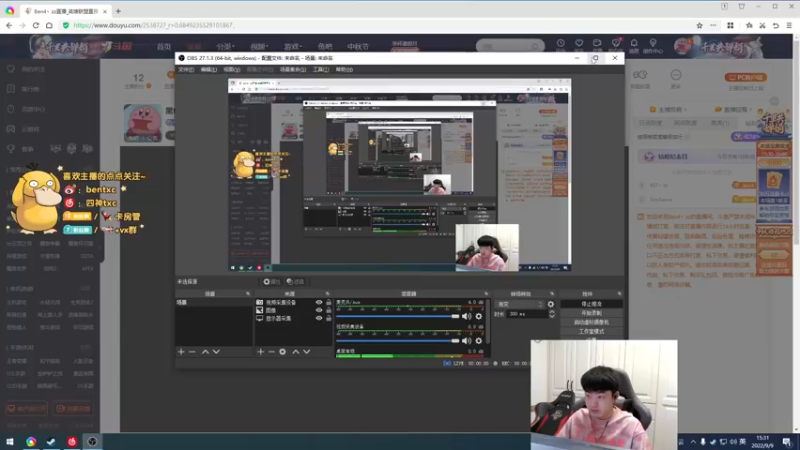Adjust video capture device volume slider
This screenshot has width=800, height=450.
[398, 340]
